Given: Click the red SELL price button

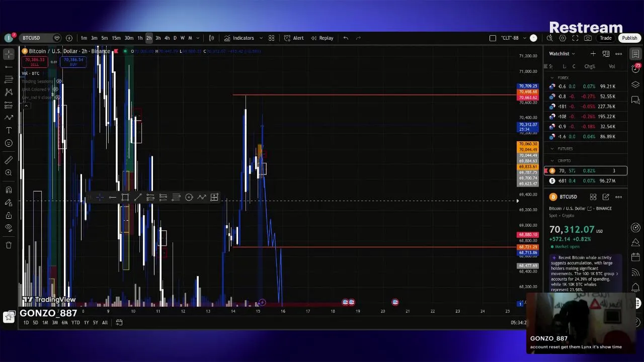Looking at the screenshot, I should pos(35,61).
